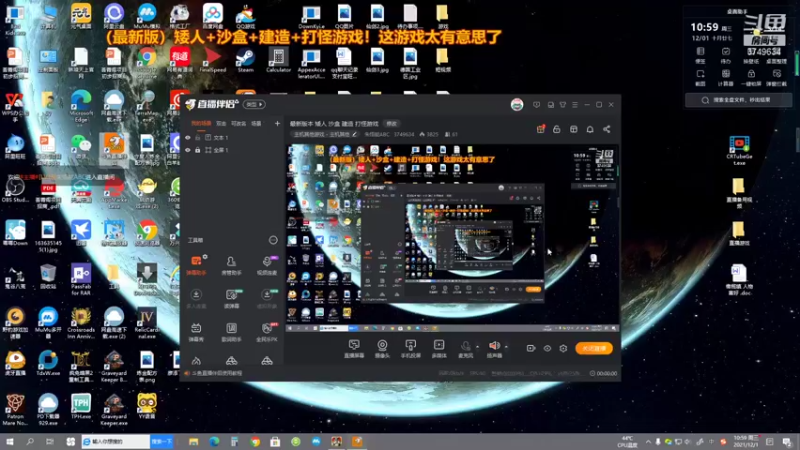Click the padlock icon above preview

click(557, 129)
